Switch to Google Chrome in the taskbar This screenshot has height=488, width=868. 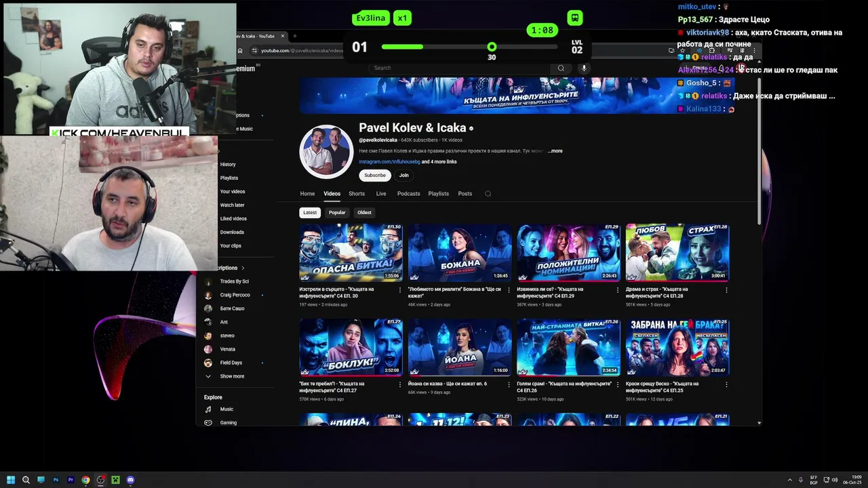click(x=85, y=480)
